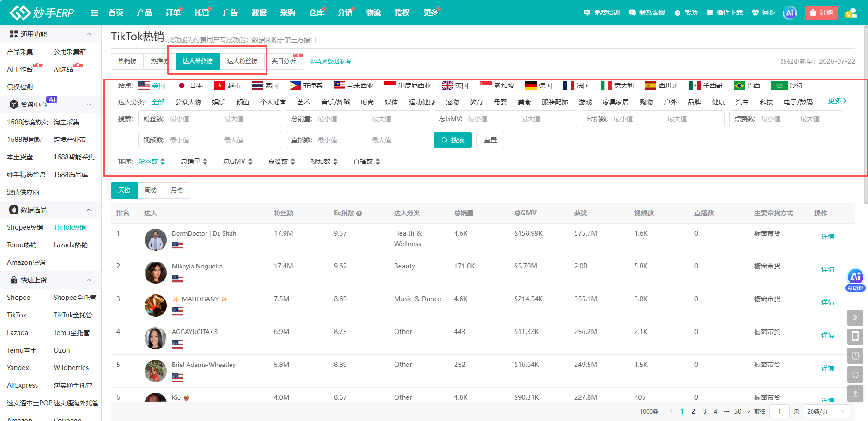
Task: Switch to the 类目分析 tab
Action: coord(284,61)
